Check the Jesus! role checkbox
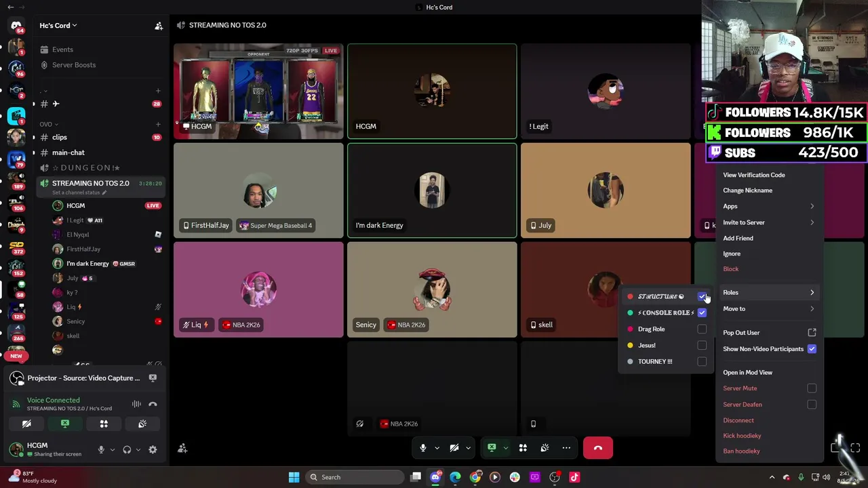 702,345
